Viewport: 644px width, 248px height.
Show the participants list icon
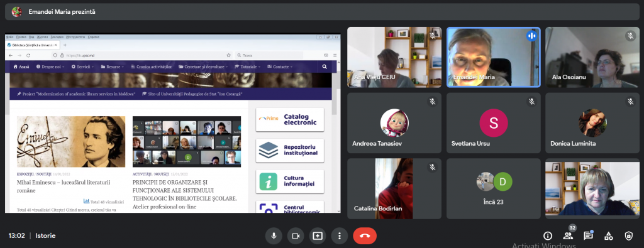tap(568, 235)
